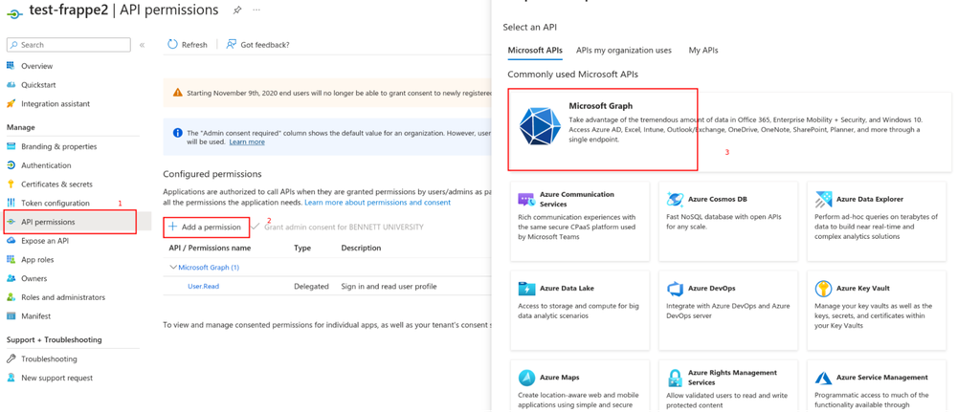Click the Type column header
Image resolution: width=980 pixels, height=412 pixels.
[302, 248]
